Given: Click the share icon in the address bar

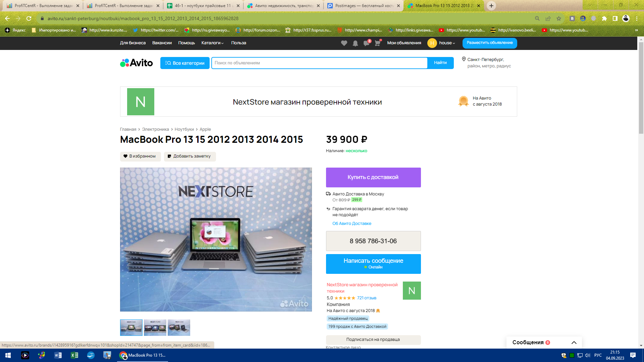Looking at the screenshot, I should (x=548, y=19).
